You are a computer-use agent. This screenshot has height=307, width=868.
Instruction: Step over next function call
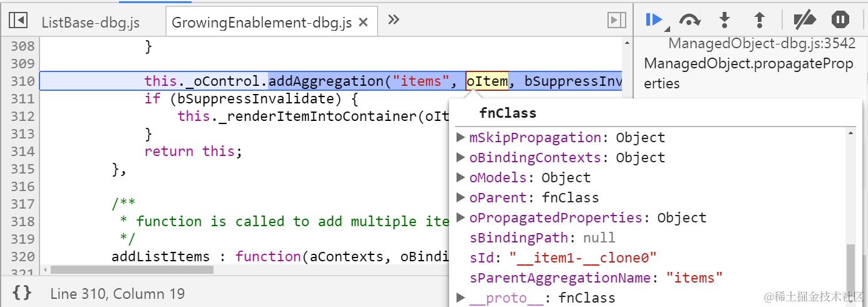690,20
